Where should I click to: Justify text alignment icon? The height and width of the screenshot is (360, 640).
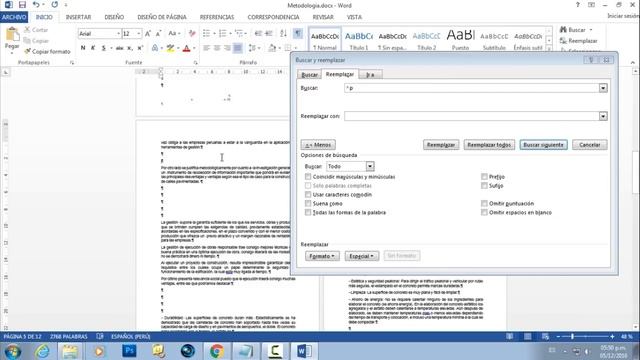[238, 48]
